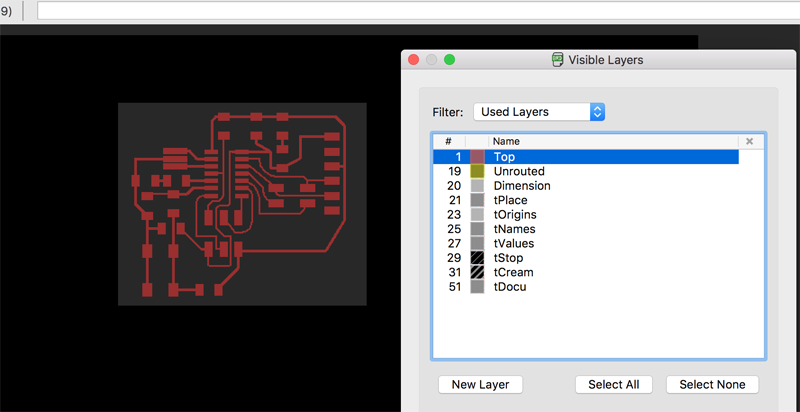This screenshot has height=412, width=800.
Task: Click the Unrouted layer yellow color swatch
Action: (477, 171)
